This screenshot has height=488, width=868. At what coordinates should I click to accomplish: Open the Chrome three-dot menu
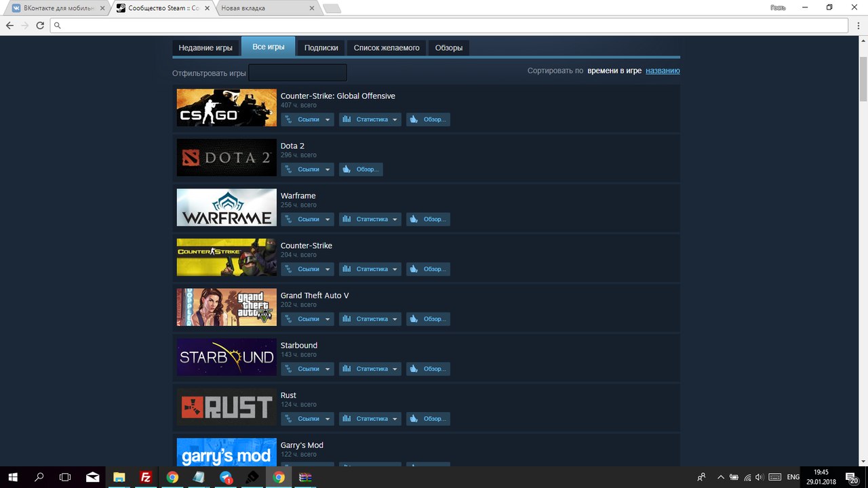point(859,25)
